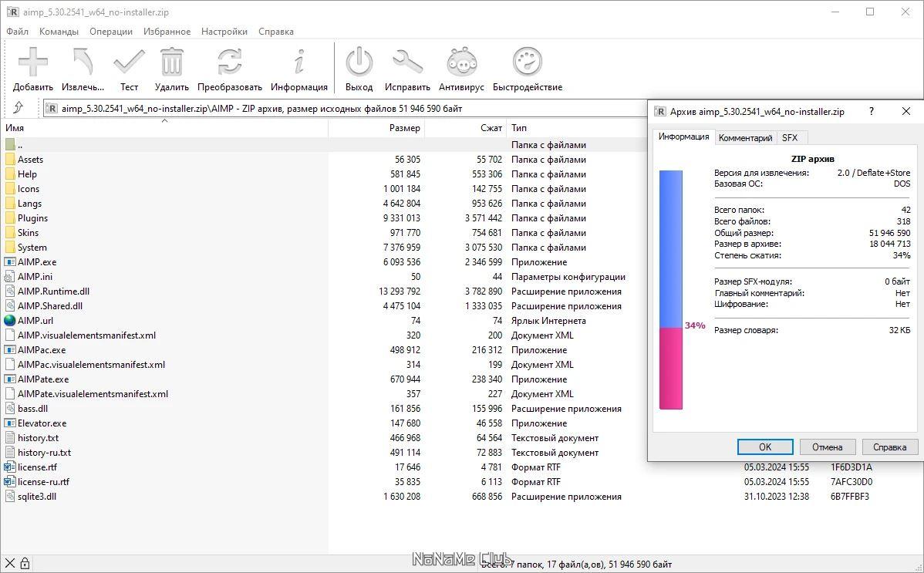Click the status bar tools icon beside lock

9,564
